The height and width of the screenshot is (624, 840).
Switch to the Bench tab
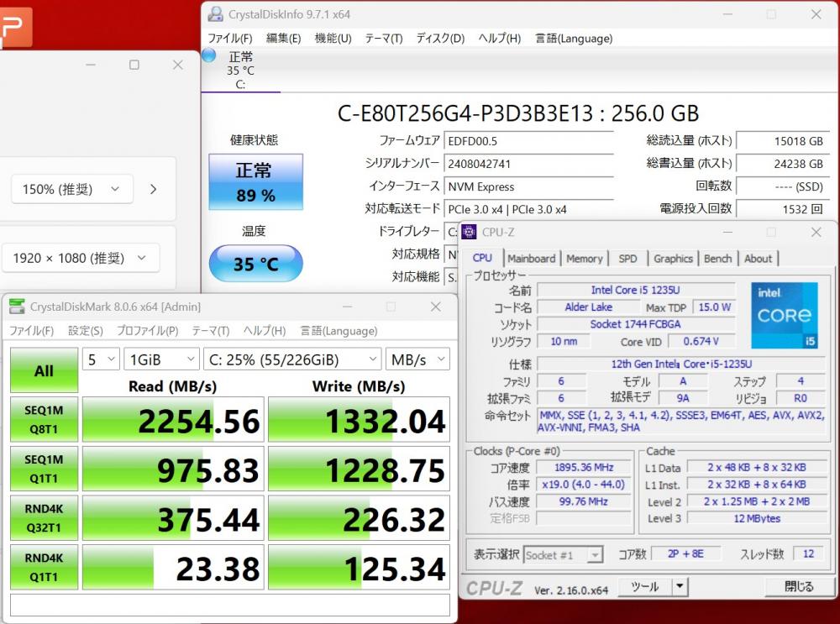pos(718,259)
